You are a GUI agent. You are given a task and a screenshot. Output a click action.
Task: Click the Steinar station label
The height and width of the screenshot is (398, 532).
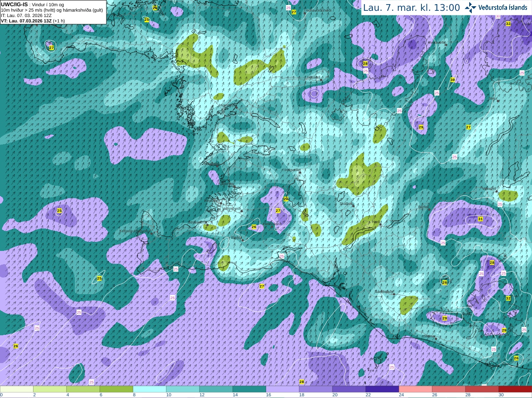(x=429, y=336)
